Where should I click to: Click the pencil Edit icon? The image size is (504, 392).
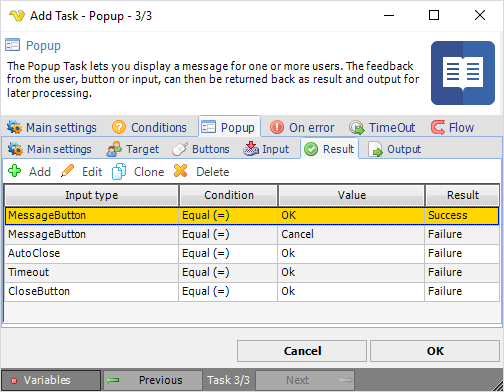(x=67, y=171)
